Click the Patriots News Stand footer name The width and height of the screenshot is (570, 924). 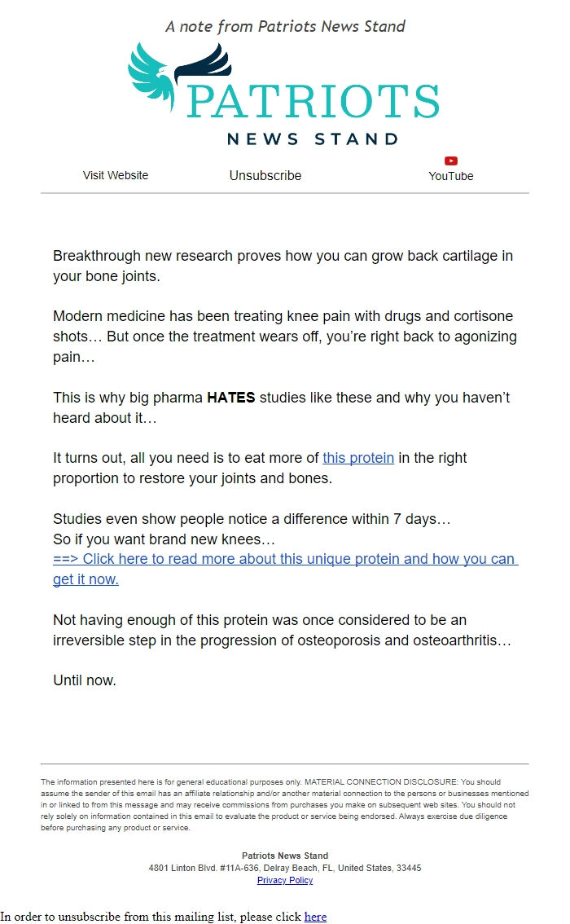tap(285, 856)
